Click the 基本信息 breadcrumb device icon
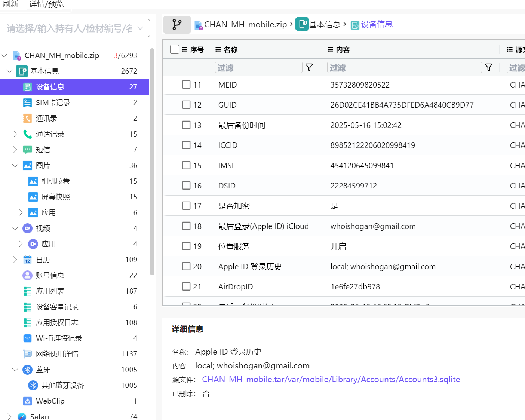 (x=302, y=24)
